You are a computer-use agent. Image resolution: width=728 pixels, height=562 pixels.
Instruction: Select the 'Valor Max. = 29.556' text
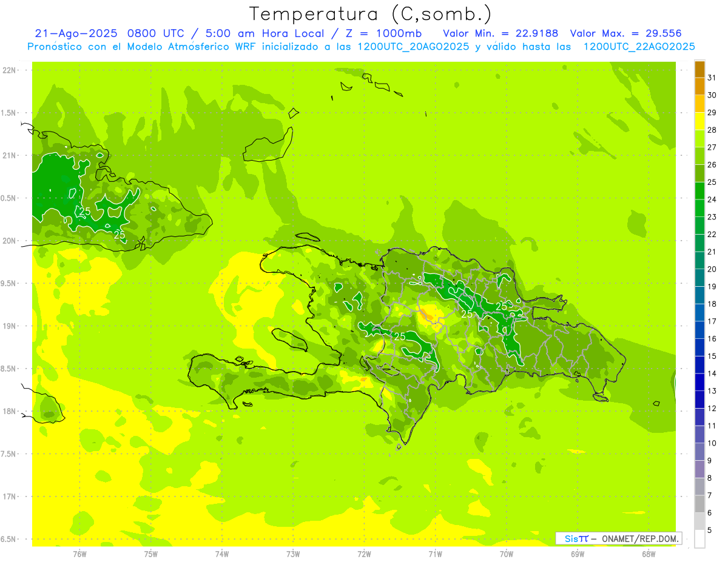click(625, 33)
